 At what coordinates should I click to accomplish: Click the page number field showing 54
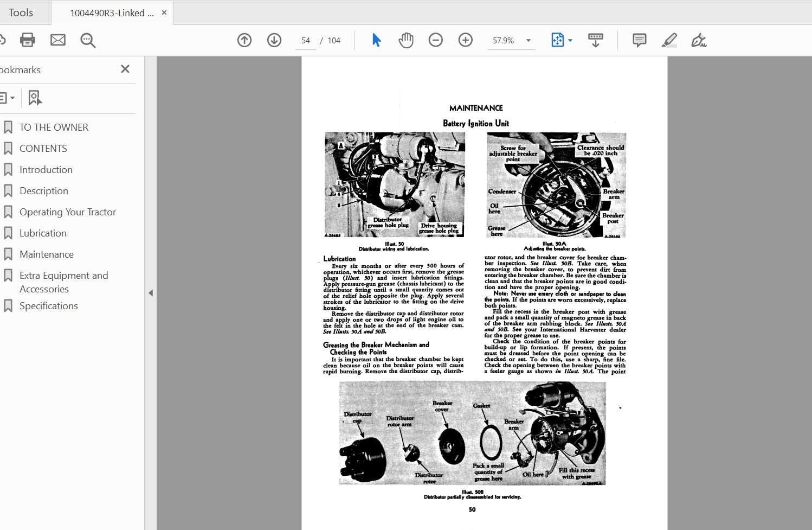click(x=306, y=41)
